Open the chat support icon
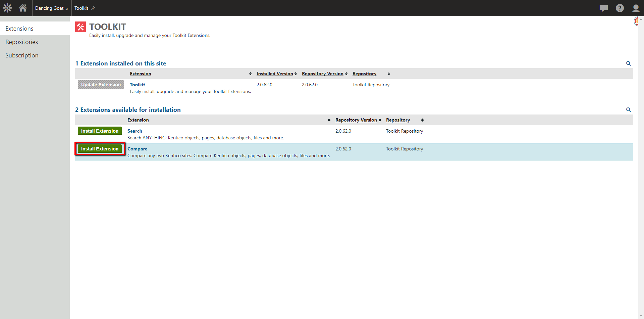The height and width of the screenshot is (319, 644). pyautogui.click(x=604, y=8)
